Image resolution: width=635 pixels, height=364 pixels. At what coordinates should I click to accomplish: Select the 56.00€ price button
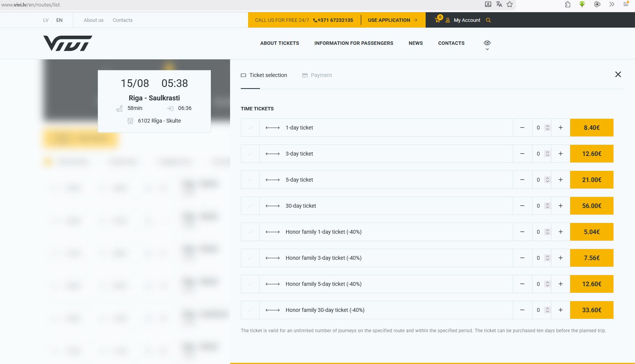(592, 206)
